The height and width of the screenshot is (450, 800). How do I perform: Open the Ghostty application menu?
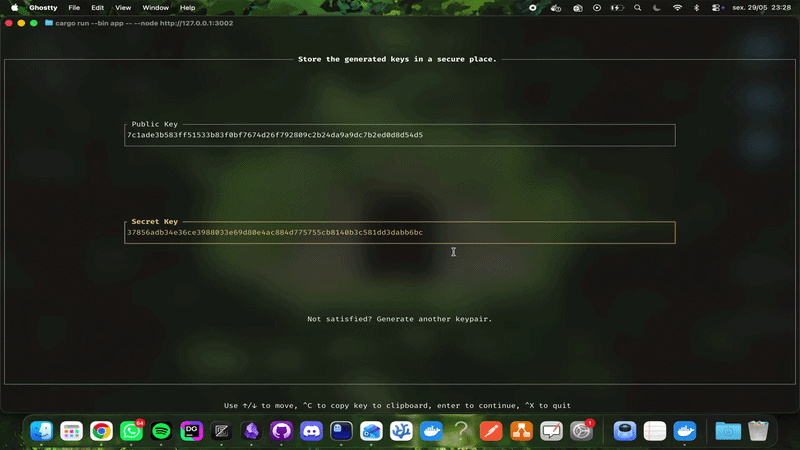43,8
